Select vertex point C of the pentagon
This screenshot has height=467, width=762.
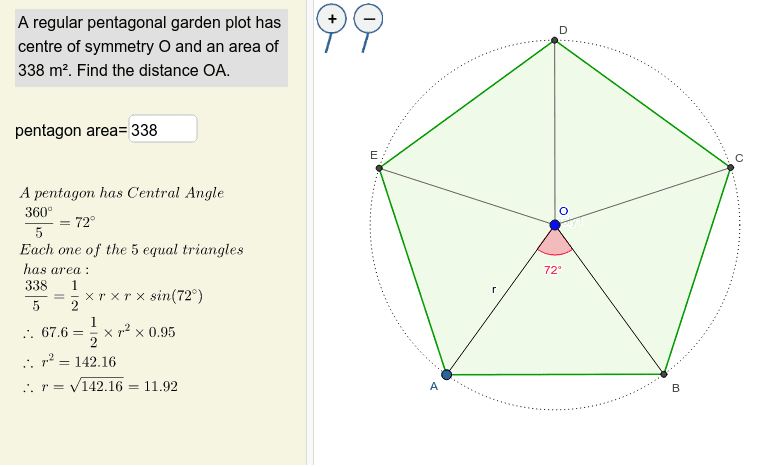730,167
